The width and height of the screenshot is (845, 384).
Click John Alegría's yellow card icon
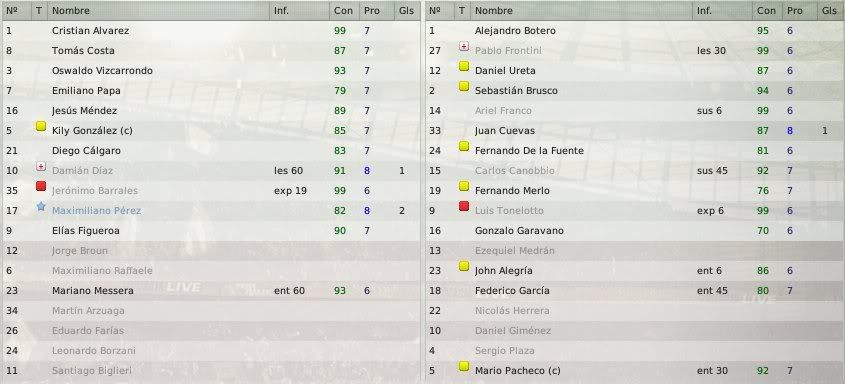click(463, 266)
